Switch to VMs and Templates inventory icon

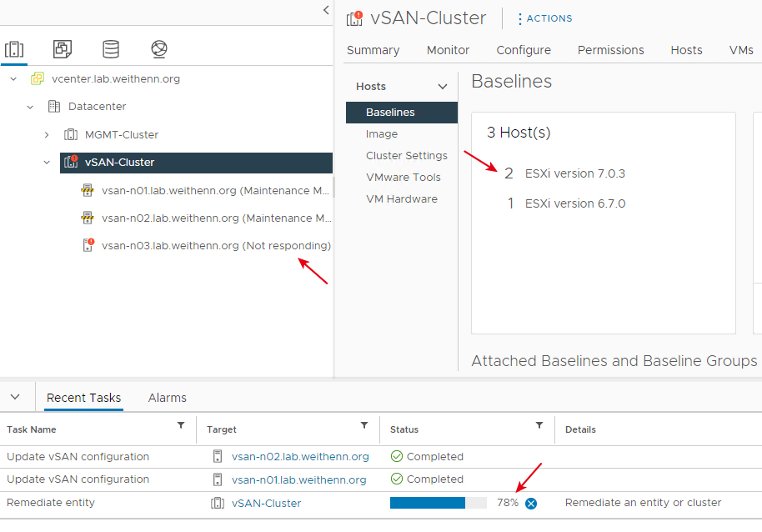(63, 49)
